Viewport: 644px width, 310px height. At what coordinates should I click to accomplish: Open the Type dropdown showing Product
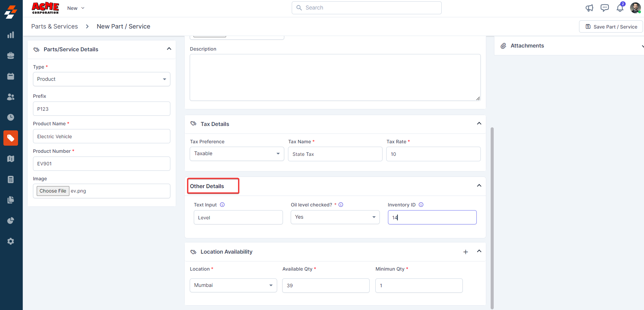pos(101,79)
